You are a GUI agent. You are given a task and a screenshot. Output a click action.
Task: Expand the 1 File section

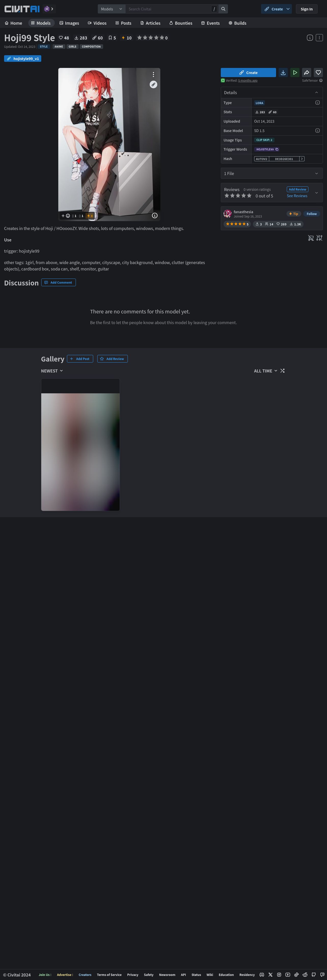[272, 174]
